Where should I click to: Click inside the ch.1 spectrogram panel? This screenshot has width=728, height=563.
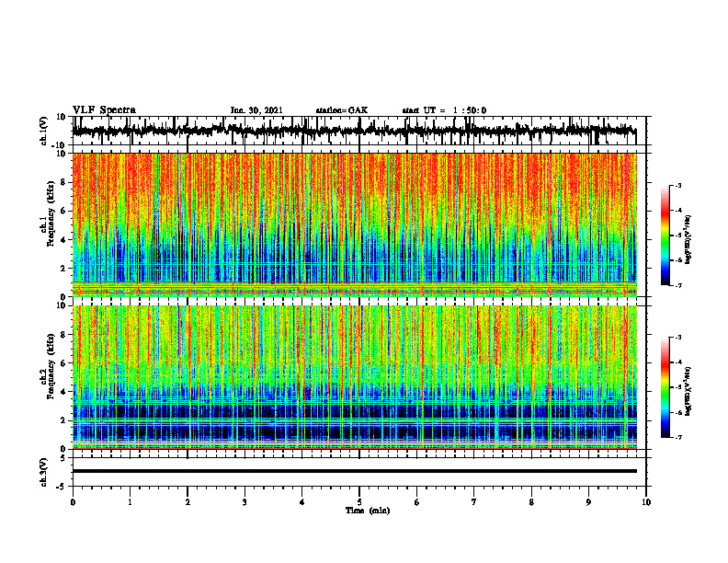point(355,224)
